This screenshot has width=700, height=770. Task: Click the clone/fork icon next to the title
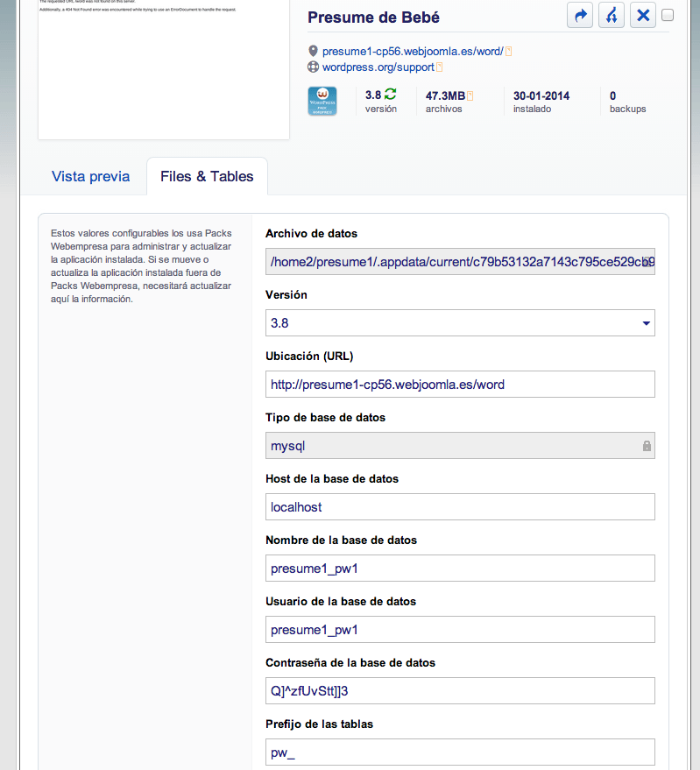pos(612,15)
